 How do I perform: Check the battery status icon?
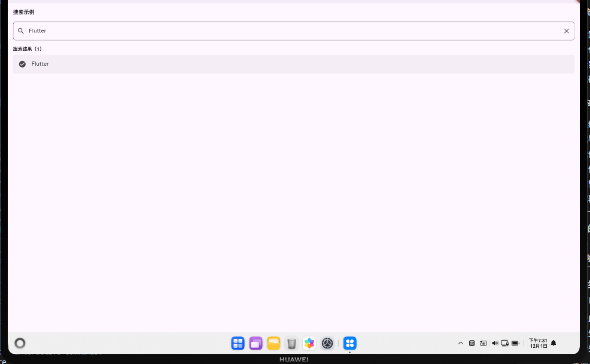pyautogui.click(x=515, y=343)
